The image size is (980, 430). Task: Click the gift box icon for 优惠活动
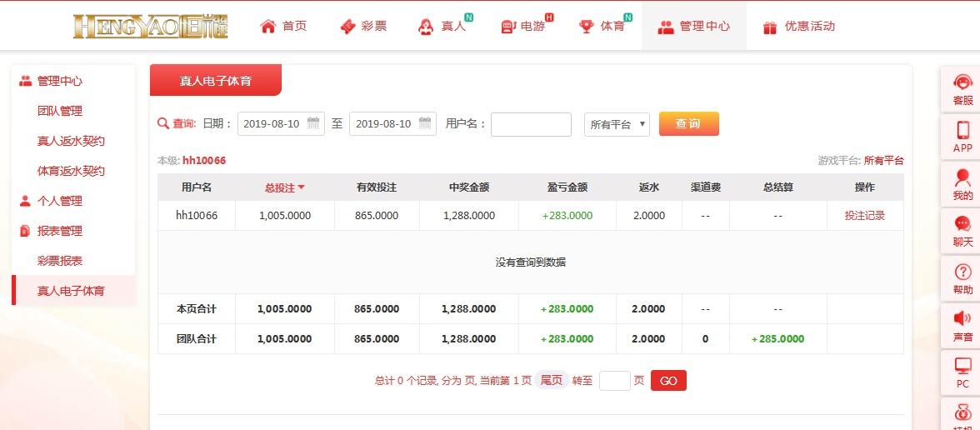770,27
